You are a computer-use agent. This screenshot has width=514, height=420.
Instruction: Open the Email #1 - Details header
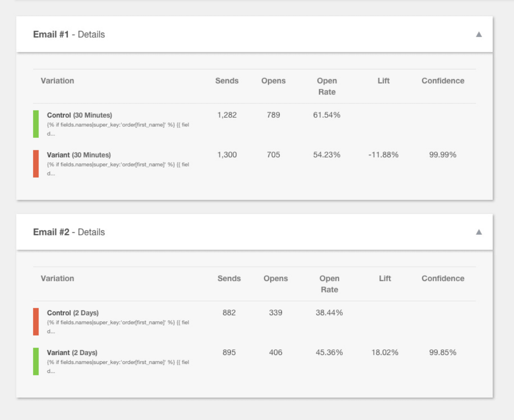pyautogui.click(x=69, y=34)
